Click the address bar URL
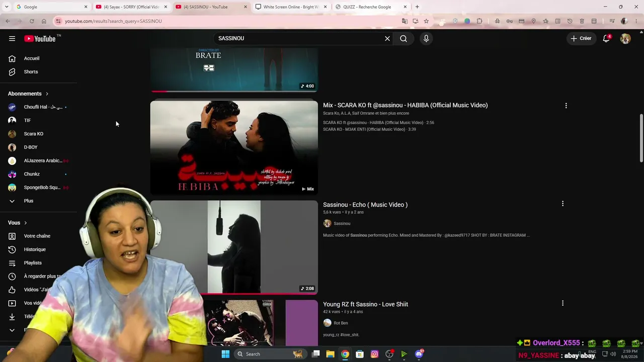644x362 pixels. 113,21
